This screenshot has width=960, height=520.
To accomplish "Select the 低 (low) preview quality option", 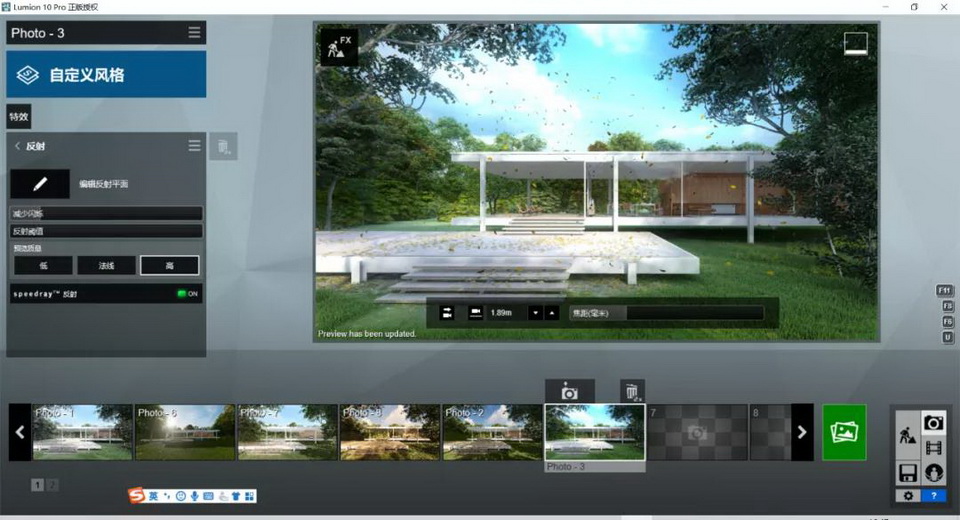I will [43, 266].
